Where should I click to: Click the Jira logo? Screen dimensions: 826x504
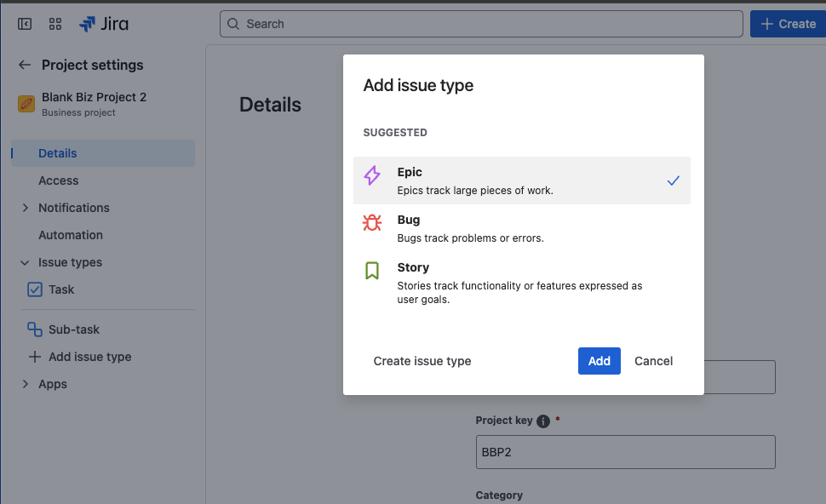[103, 24]
